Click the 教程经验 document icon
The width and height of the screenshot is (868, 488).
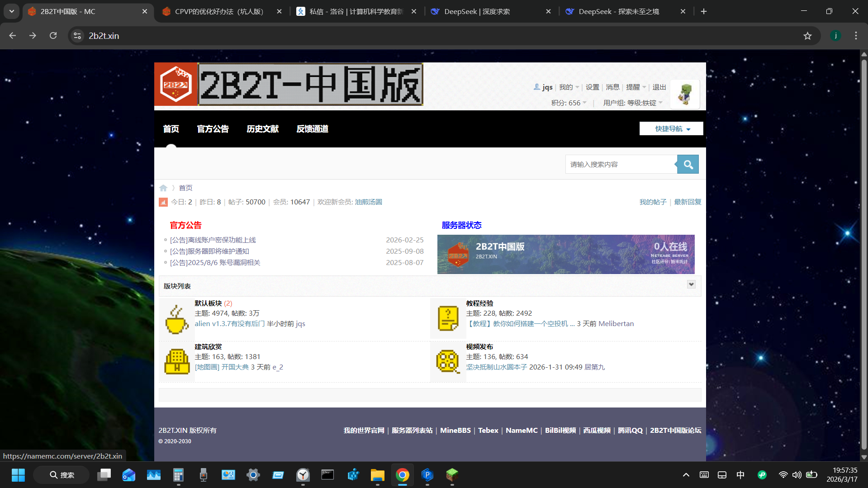[447, 318]
